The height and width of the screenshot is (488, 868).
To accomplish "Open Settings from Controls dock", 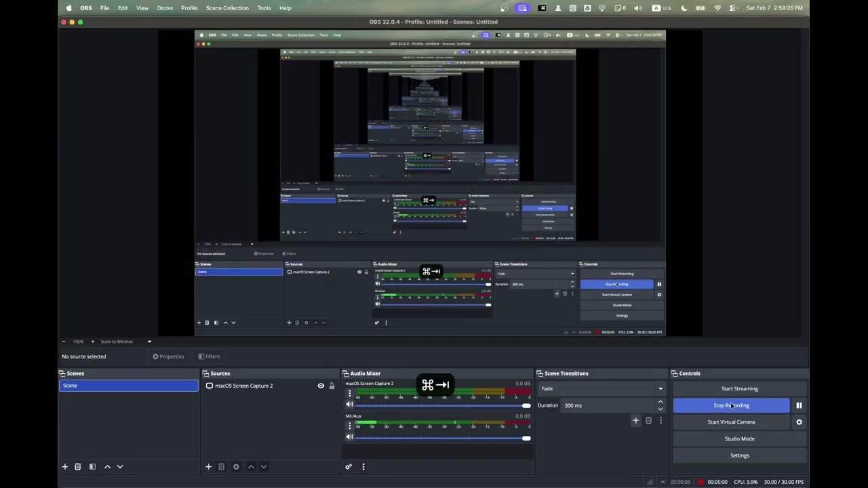I will [x=739, y=455].
